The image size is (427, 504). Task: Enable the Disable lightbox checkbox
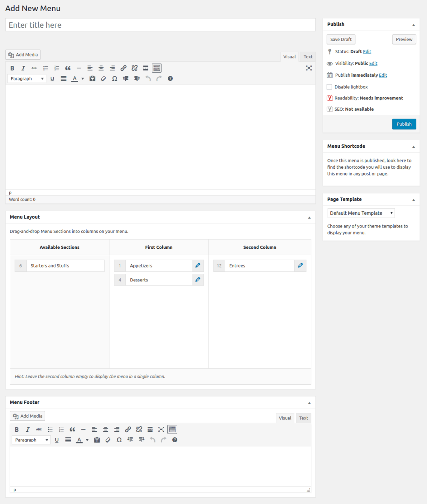point(330,87)
